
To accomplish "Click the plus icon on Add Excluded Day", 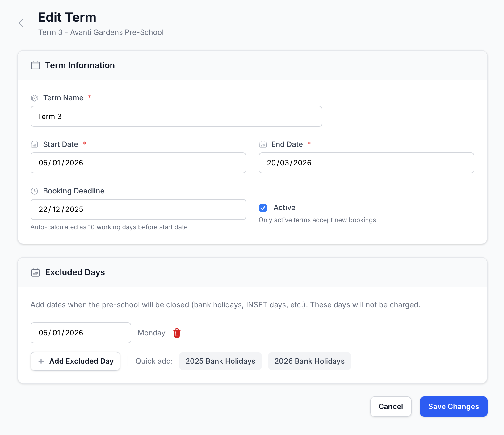I will [x=41, y=361].
